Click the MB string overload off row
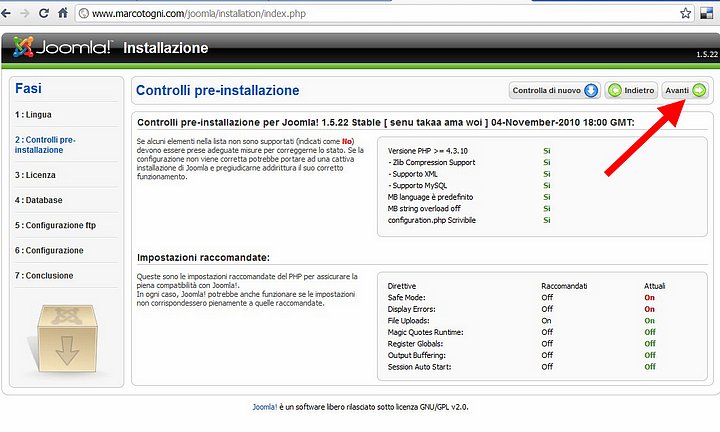The image size is (720, 432). [469, 208]
